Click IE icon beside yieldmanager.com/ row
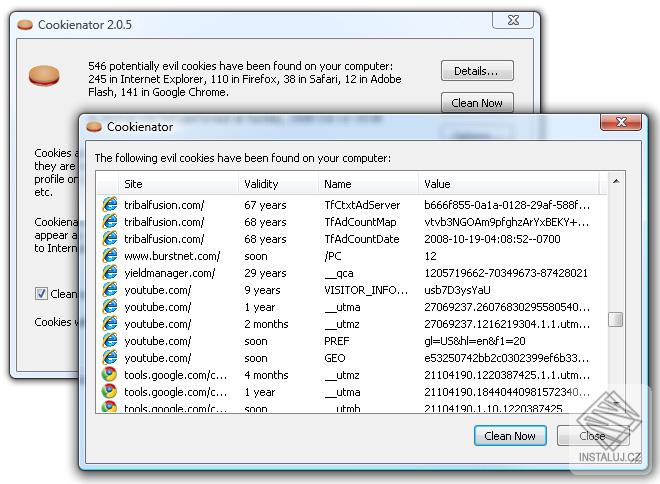Screen dimensions: 660x484 (110, 273)
